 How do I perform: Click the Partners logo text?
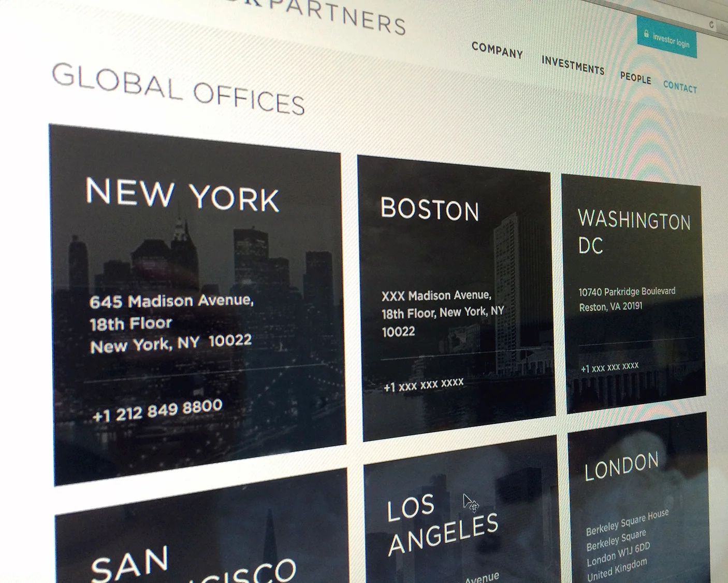tap(337, 16)
